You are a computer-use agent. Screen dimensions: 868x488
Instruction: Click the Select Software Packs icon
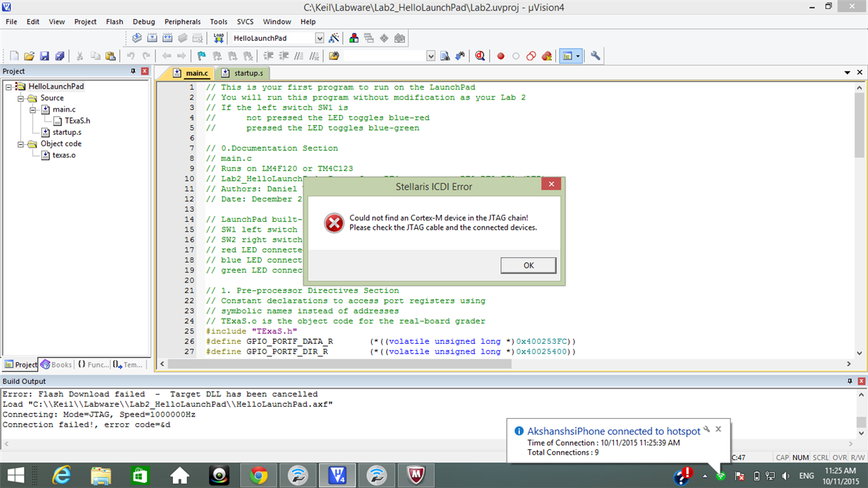point(399,38)
